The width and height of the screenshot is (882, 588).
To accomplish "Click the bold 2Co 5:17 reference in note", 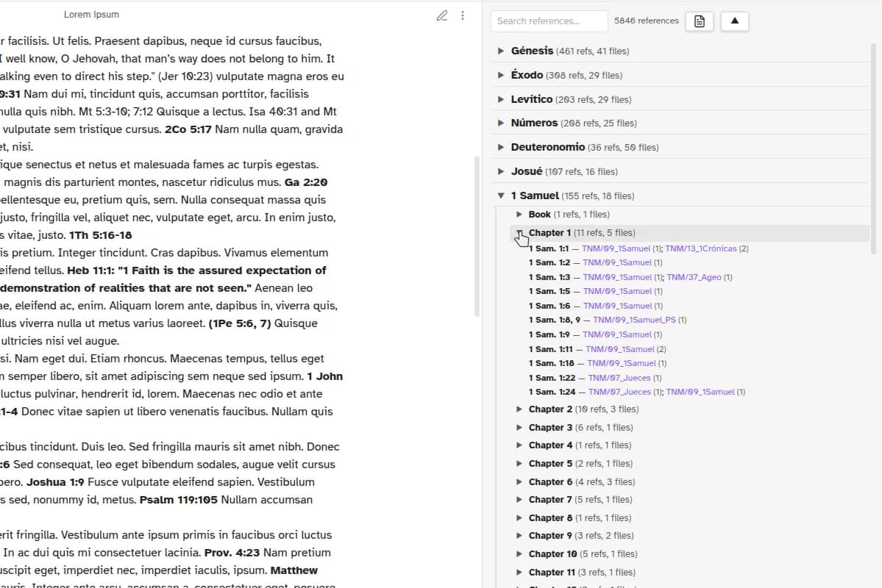I will [x=188, y=129].
